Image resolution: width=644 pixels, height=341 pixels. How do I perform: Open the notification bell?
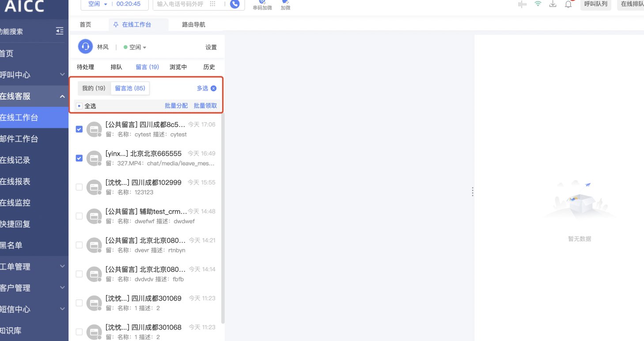568,4
